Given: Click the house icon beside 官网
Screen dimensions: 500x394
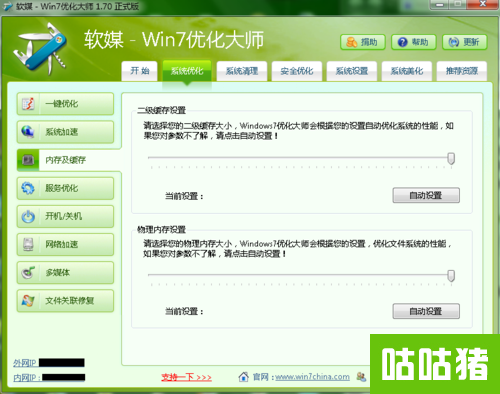Looking at the screenshot, I should 244,377.
